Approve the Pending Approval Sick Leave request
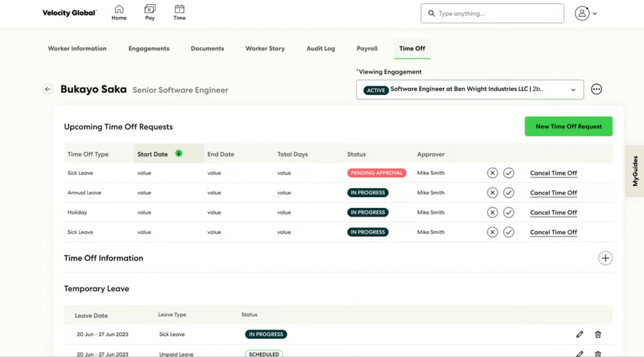This screenshot has width=644, height=357. pyautogui.click(x=509, y=173)
